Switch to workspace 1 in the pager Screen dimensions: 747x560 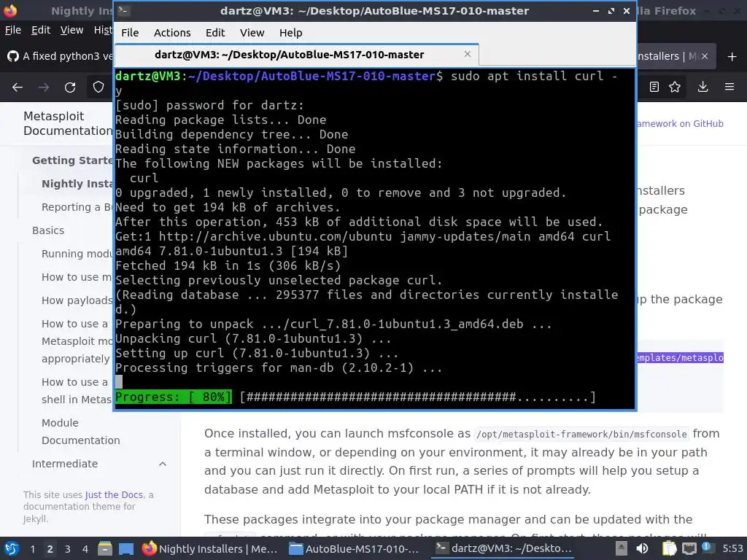click(x=32, y=549)
